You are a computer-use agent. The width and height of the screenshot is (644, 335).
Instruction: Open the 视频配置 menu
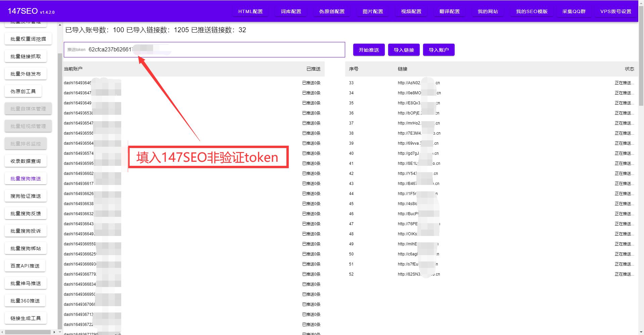point(411,11)
